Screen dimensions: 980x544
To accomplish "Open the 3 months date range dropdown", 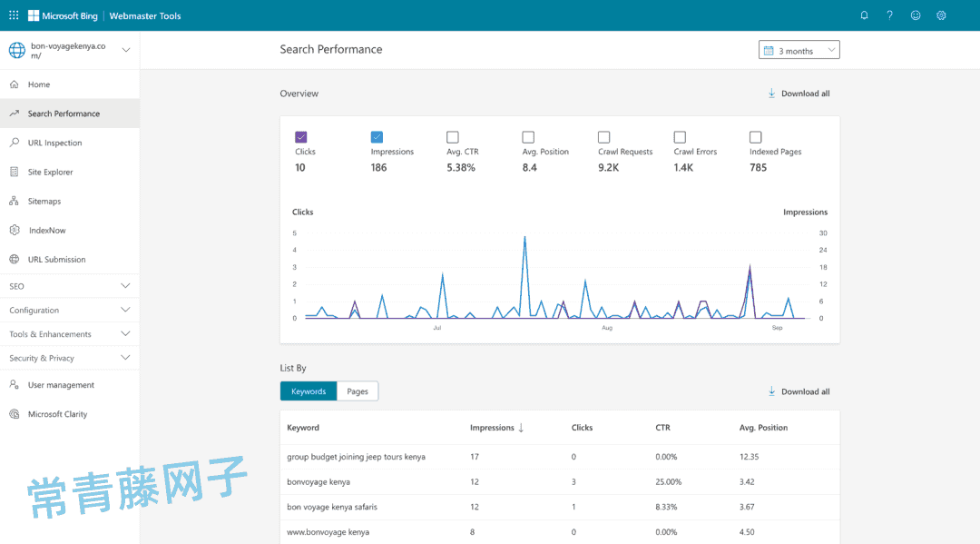I will (799, 51).
